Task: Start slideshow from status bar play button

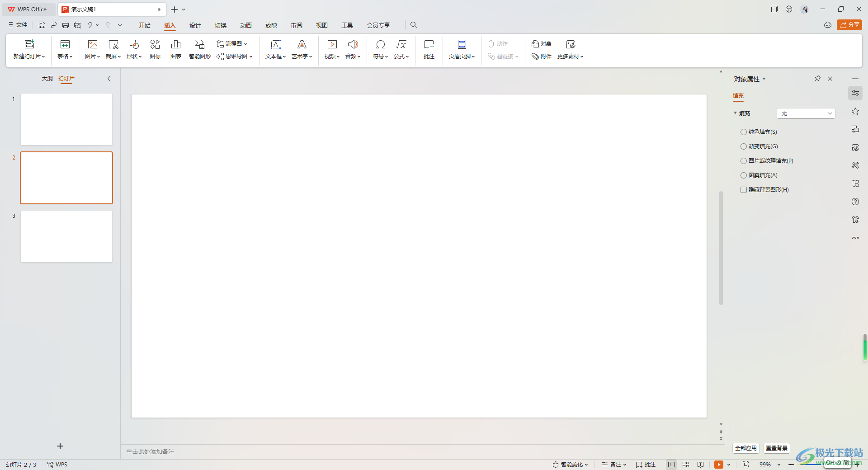Action: coord(719,465)
